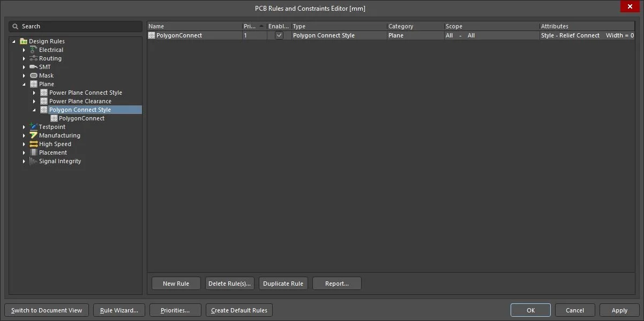The image size is (644, 321).
Task: Select the Testpoint rules icon
Action: pyautogui.click(x=33, y=127)
